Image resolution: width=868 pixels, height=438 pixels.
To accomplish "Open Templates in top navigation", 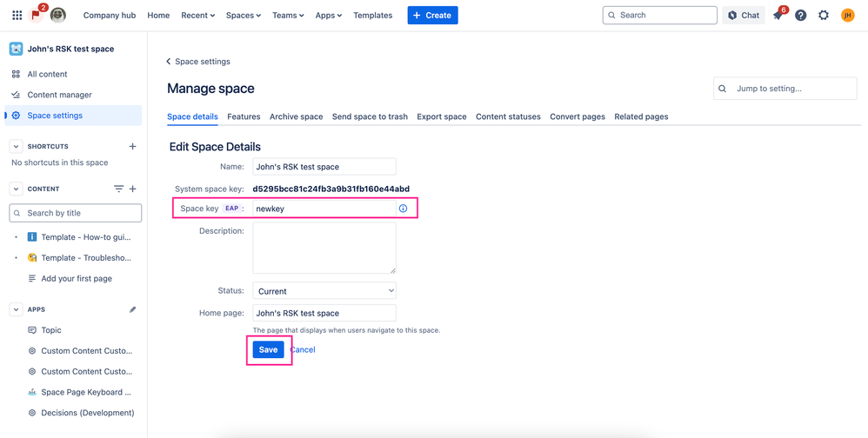I will pyautogui.click(x=373, y=16).
